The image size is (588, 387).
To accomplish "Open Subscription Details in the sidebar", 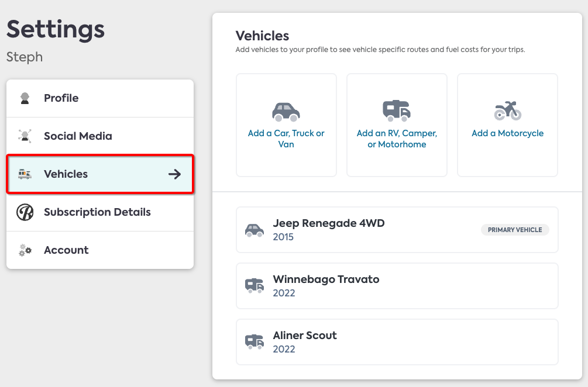I will [x=100, y=212].
